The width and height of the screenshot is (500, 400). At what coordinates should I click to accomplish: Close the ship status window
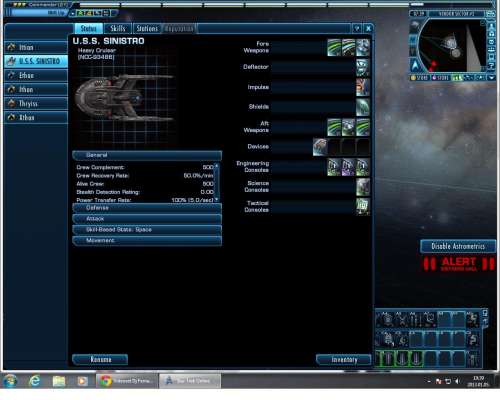tap(368, 29)
